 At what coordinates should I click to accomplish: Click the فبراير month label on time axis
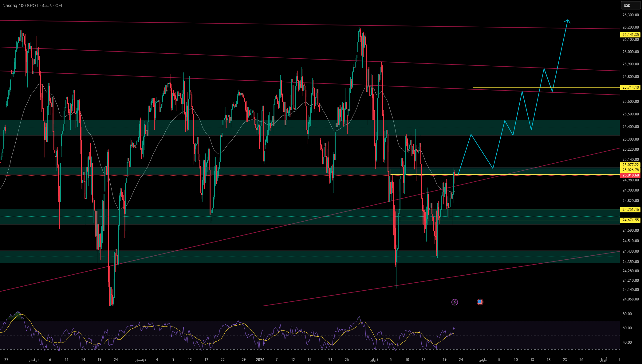(x=374, y=359)
